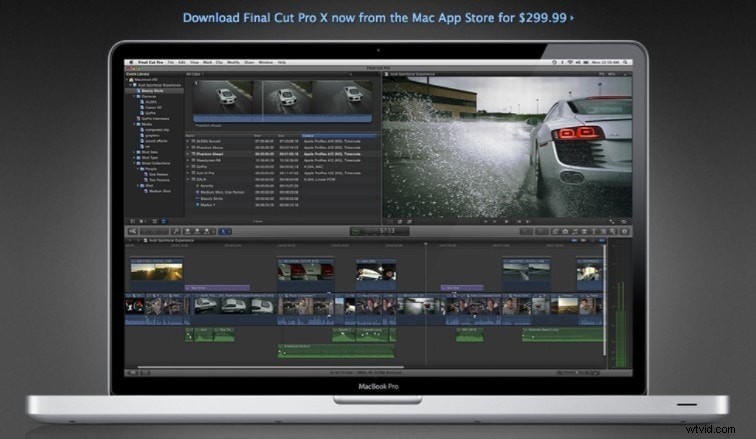Select the Canon 5D keyword collection
This screenshot has height=439, width=756.
click(x=153, y=107)
